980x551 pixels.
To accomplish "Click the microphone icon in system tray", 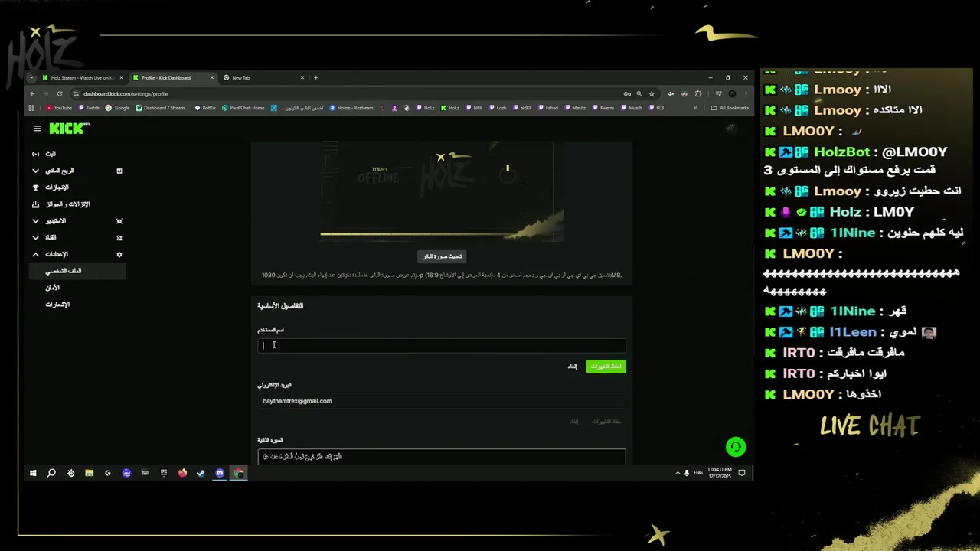I will pyautogui.click(x=687, y=473).
